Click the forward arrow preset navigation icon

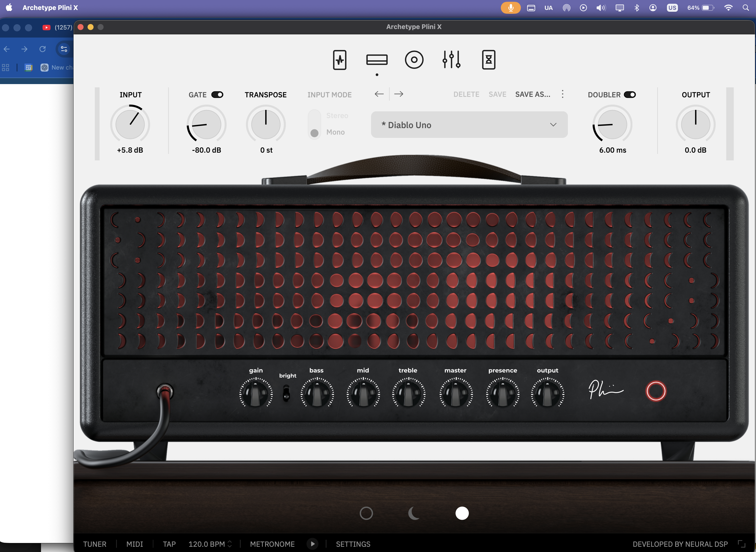(399, 94)
